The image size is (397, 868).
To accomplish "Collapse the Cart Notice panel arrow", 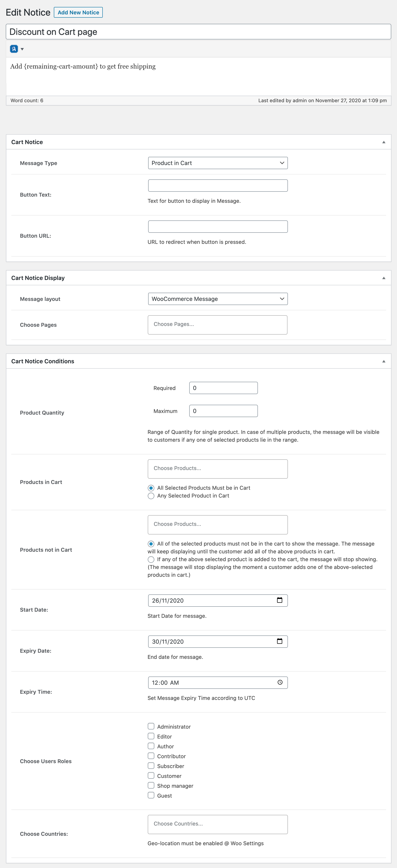I will pyautogui.click(x=383, y=142).
